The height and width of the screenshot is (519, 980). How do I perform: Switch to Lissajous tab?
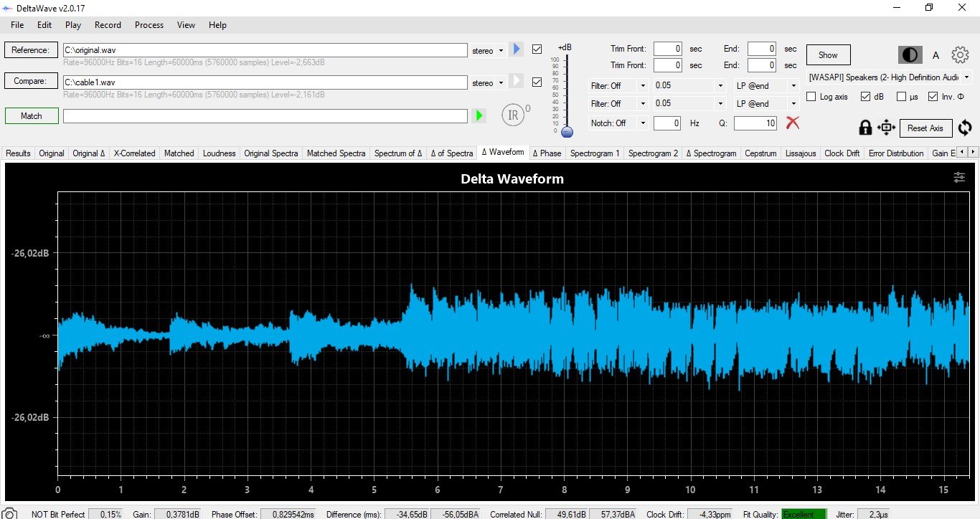(801, 153)
